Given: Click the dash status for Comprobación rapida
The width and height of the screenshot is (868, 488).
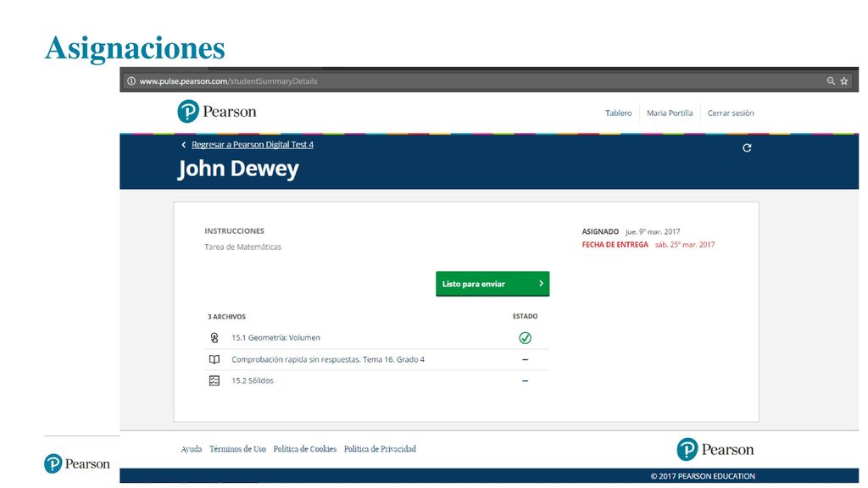Looking at the screenshot, I should 525,359.
